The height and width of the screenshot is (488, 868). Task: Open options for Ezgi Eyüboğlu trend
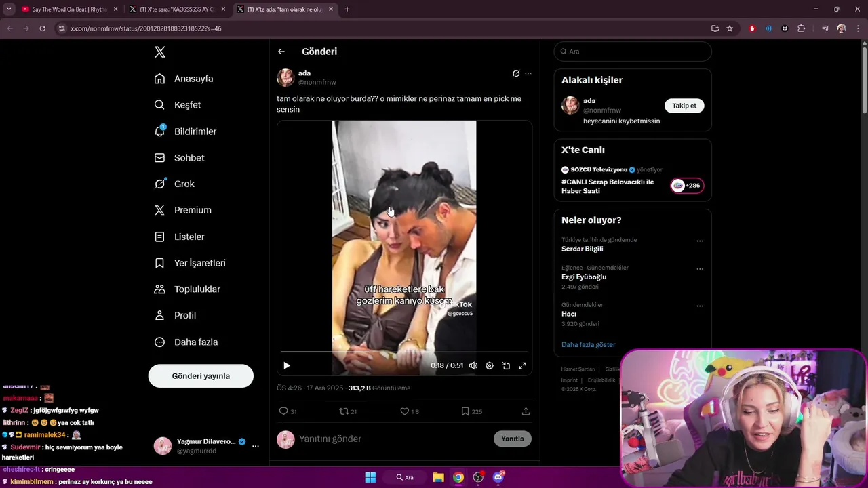click(700, 269)
